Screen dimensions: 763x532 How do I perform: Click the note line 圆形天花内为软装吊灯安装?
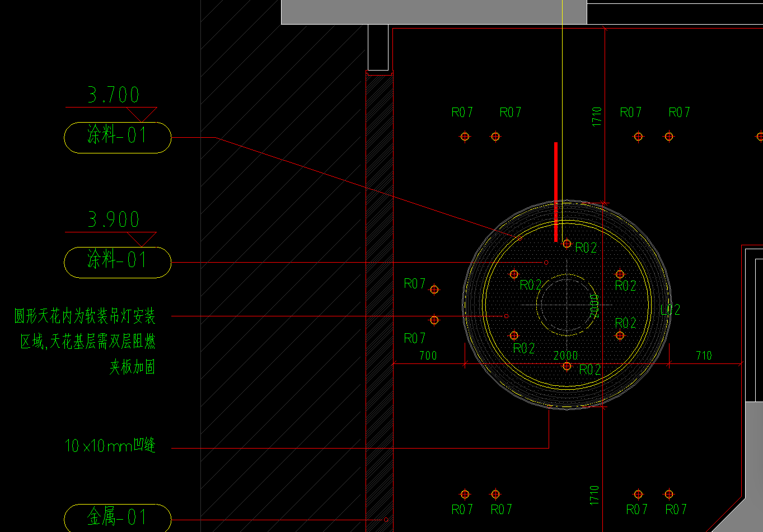tap(85, 316)
